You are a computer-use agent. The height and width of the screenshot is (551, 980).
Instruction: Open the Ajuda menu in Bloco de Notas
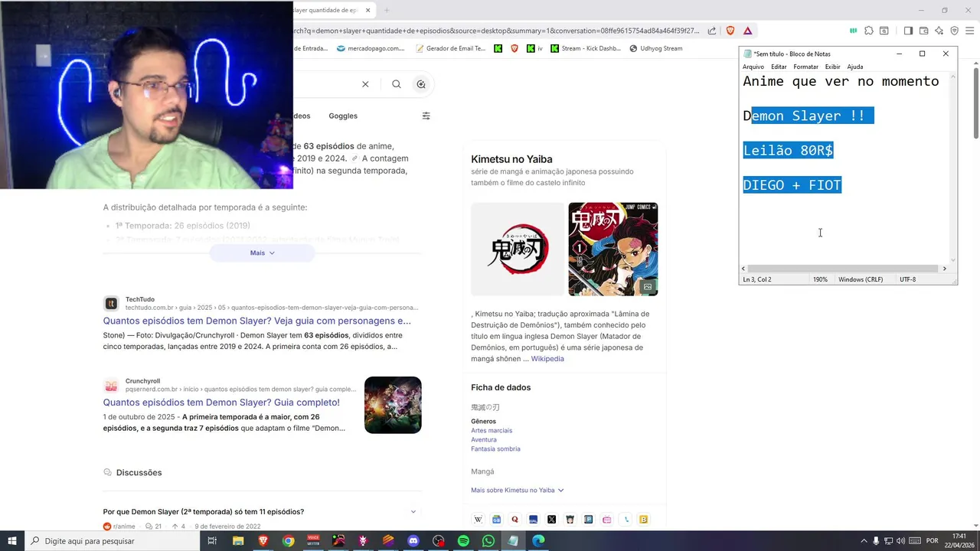855,67
